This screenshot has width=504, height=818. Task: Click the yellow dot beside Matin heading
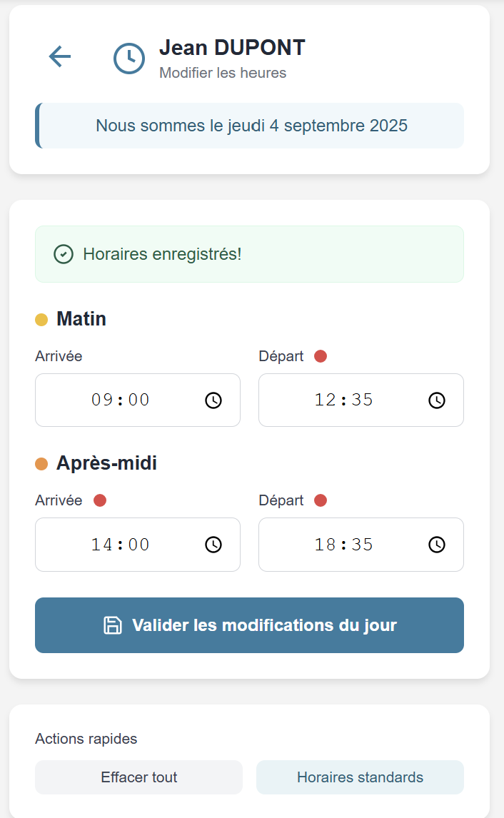(x=41, y=319)
